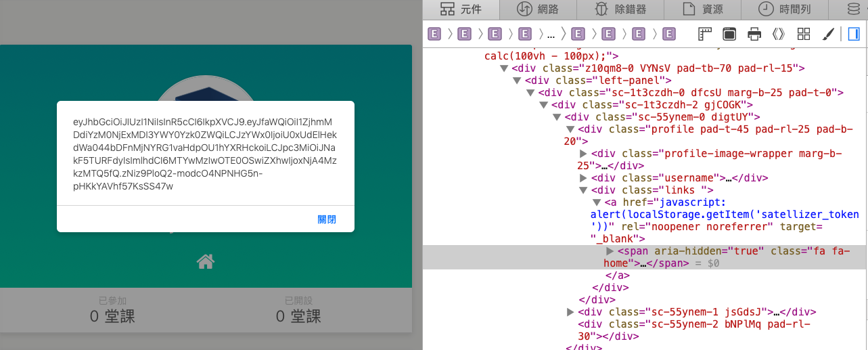868x350 pixels.
Task: Click the 已參加 0 堂課 counter
Action: click(x=112, y=310)
